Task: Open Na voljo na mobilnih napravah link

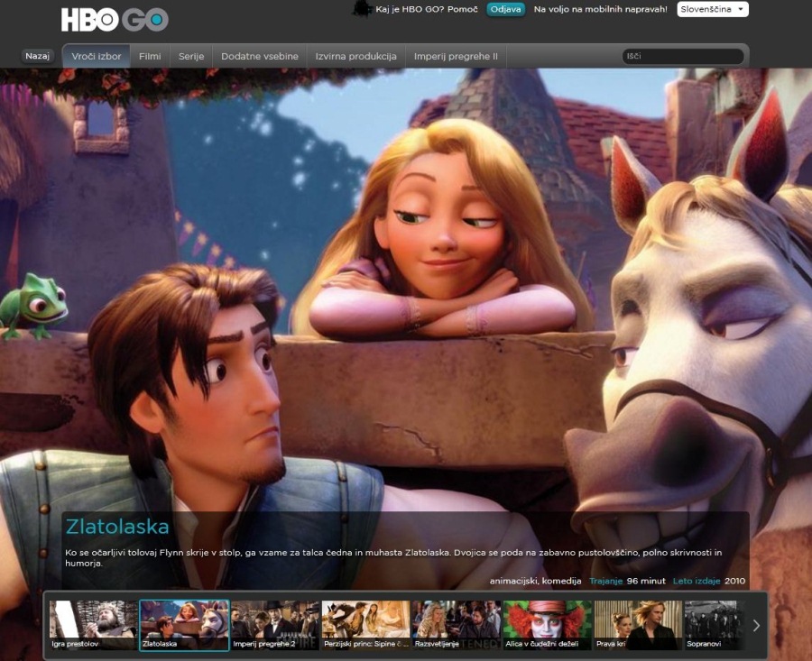Action: click(x=600, y=9)
